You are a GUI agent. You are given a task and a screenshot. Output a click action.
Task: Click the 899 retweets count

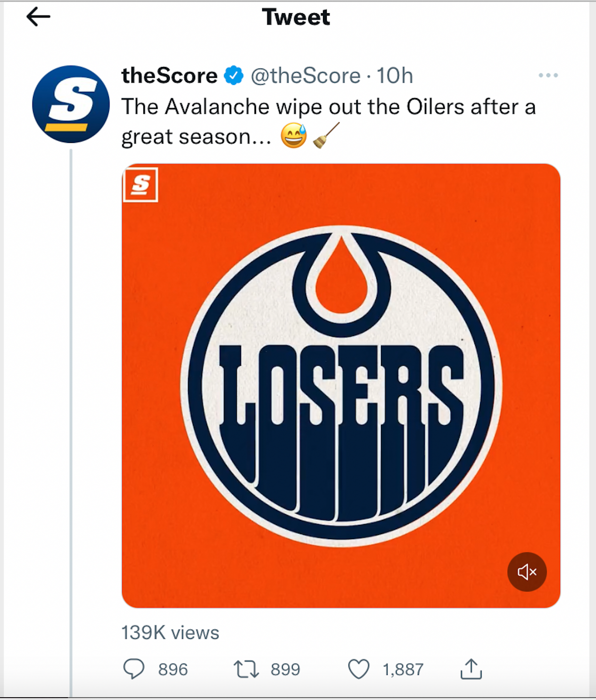click(285, 669)
